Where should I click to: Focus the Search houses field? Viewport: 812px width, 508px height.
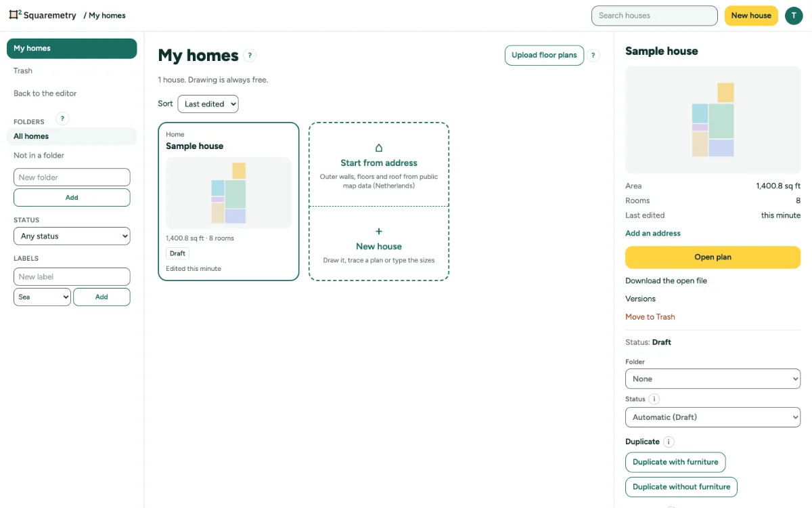654,16
